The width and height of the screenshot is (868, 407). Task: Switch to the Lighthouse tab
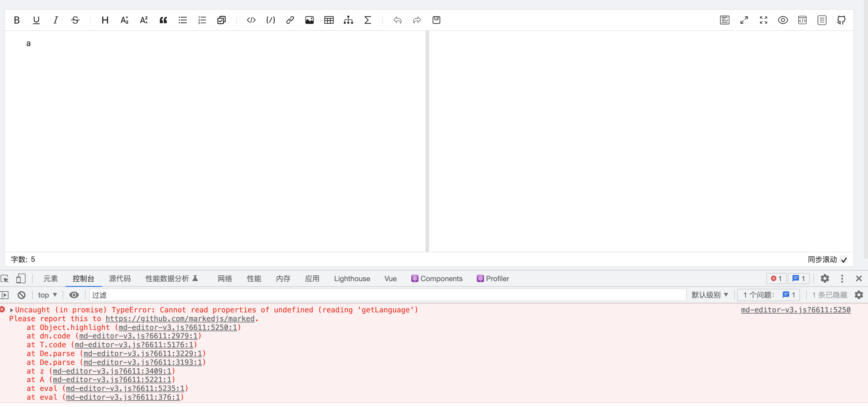352,279
